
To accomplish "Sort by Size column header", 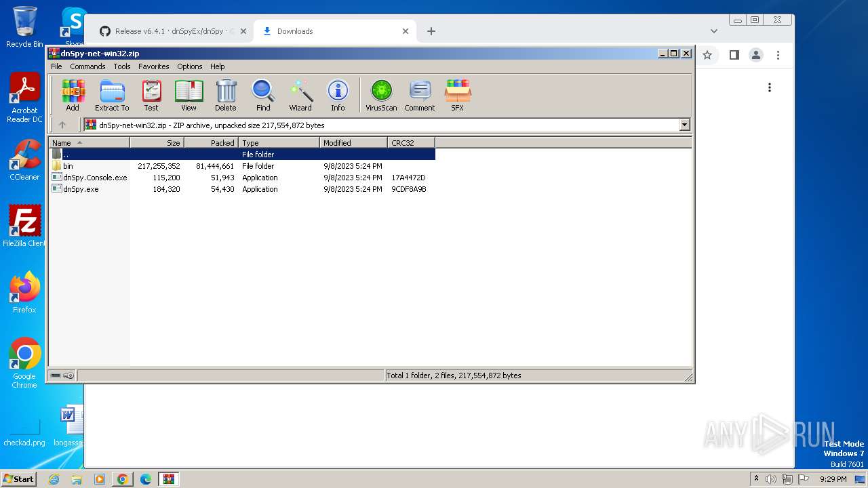I will tap(157, 143).
